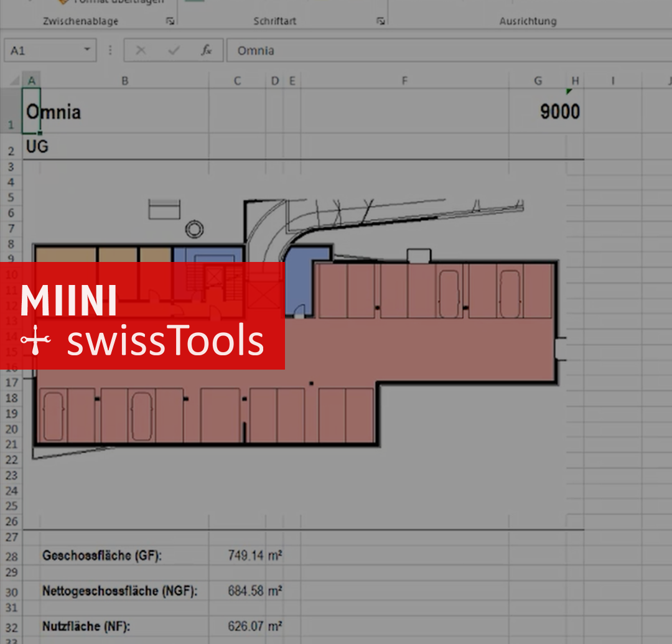Select row 5 header
The height and width of the screenshot is (644, 672).
point(11,197)
